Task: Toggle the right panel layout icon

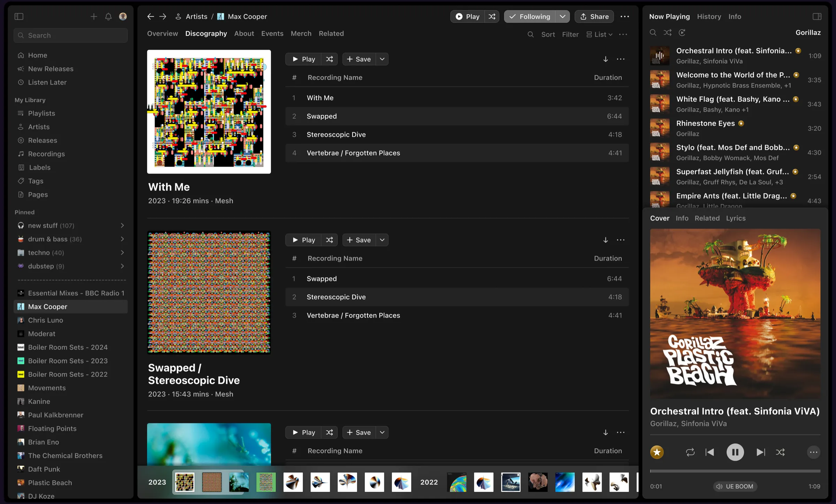Action: pos(817,16)
